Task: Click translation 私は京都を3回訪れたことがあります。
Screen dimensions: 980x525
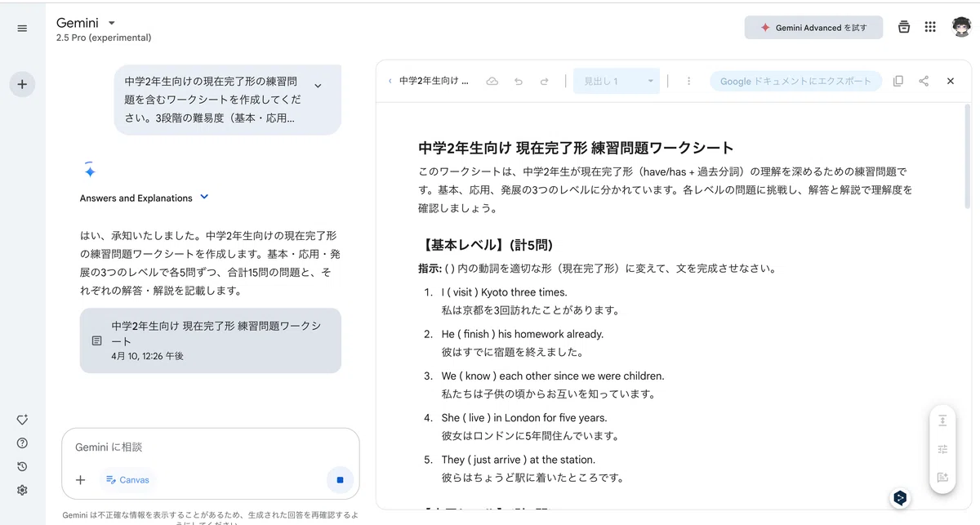Action: coord(531,310)
